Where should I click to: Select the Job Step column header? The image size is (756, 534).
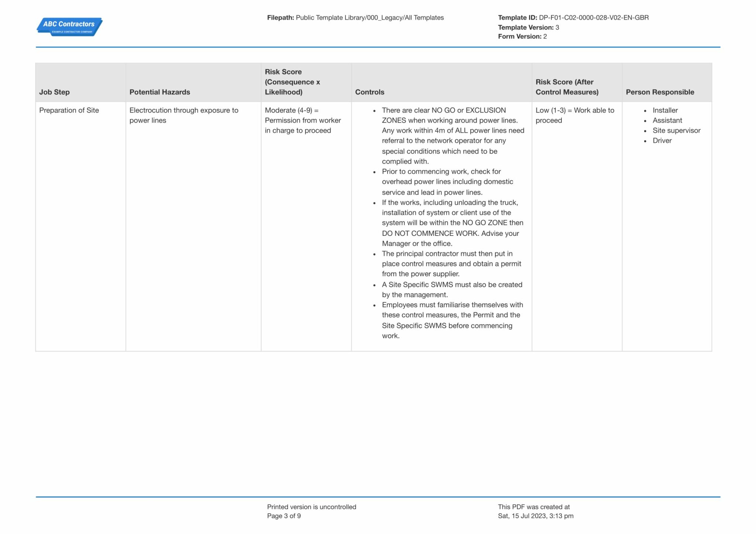(x=54, y=92)
